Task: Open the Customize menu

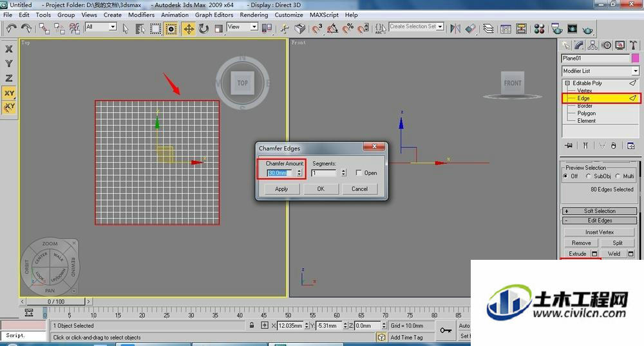Action: (289, 15)
